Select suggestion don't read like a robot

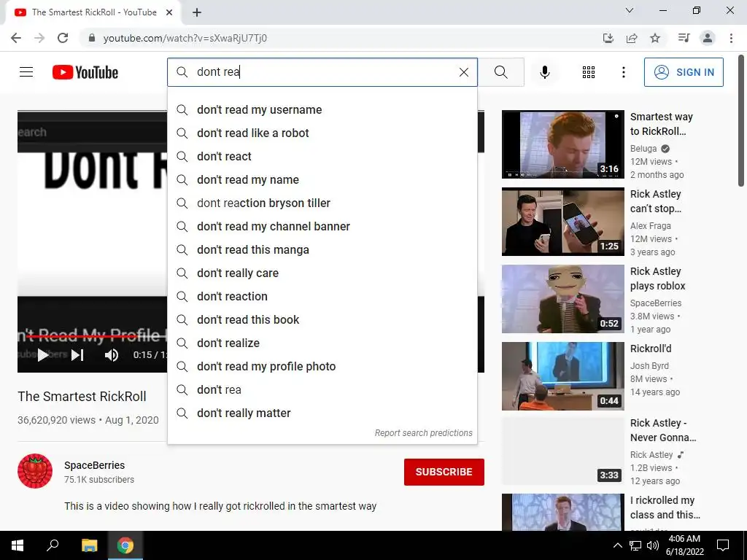pyautogui.click(x=322, y=133)
